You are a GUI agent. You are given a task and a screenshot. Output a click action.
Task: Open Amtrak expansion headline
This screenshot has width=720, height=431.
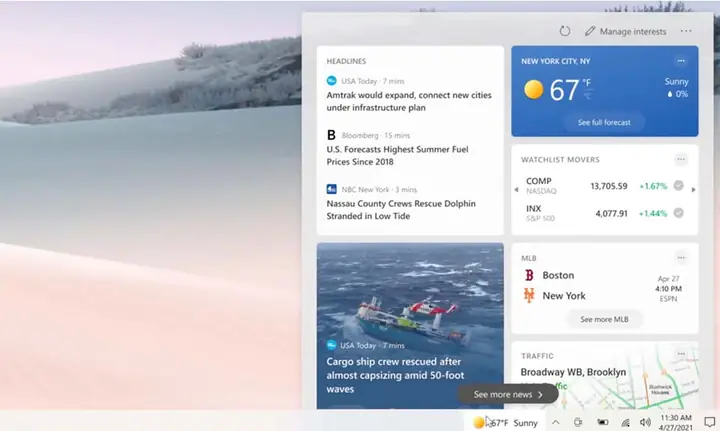(409, 101)
